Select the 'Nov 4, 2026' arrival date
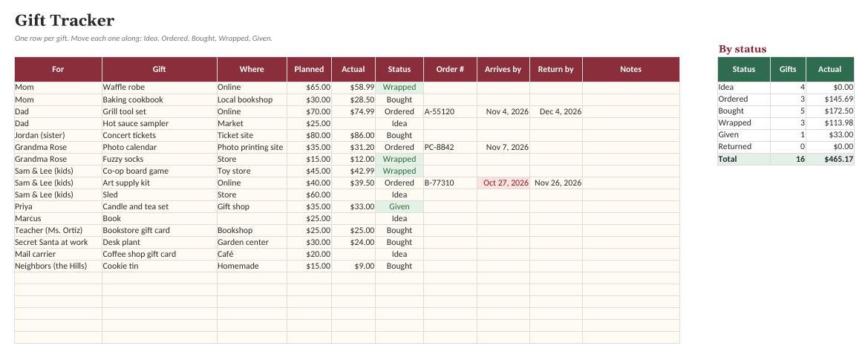This screenshot has height=357, width=868. (x=503, y=111)
